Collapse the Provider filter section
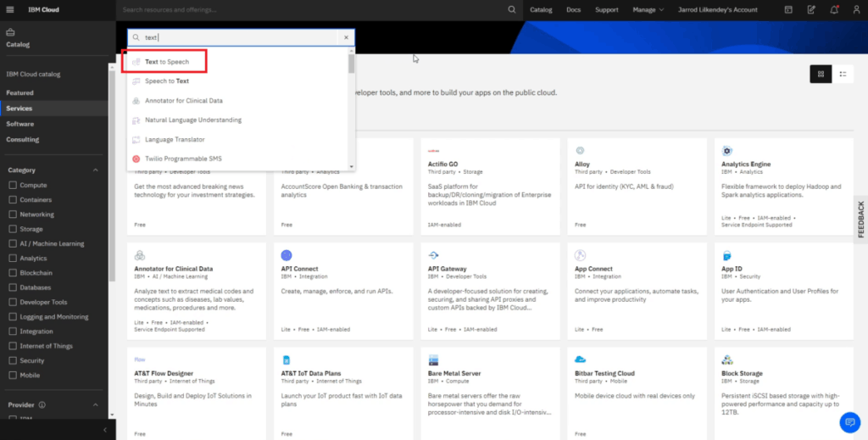The height and width of the screenshot is (440, 868). [96, 405]
